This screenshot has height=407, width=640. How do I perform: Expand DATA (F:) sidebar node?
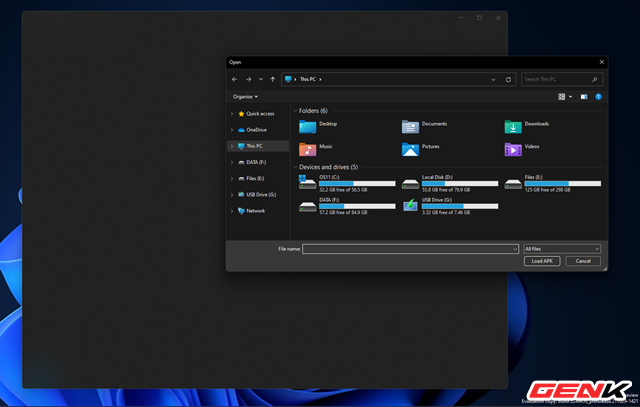(x=232, y=162)
